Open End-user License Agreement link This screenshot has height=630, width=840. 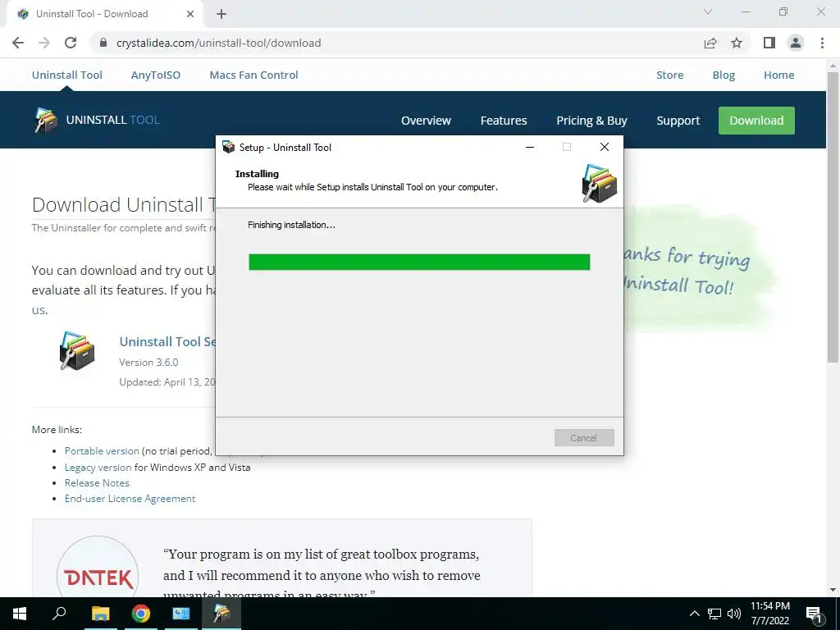[130, 498]
